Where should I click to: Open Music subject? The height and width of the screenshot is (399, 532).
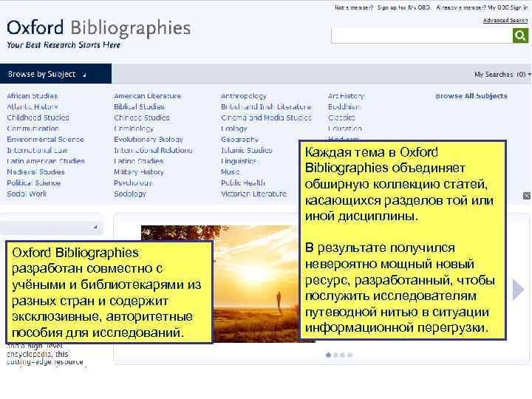tap(230, 172)
